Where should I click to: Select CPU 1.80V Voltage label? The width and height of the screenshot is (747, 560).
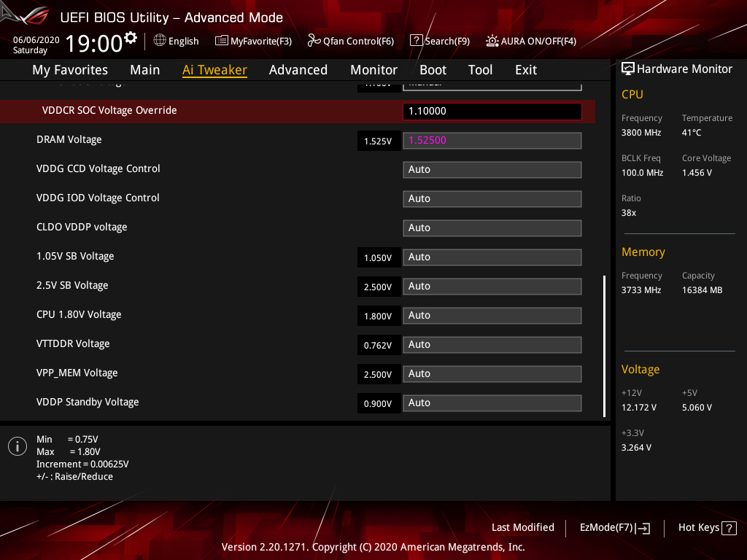79,314
